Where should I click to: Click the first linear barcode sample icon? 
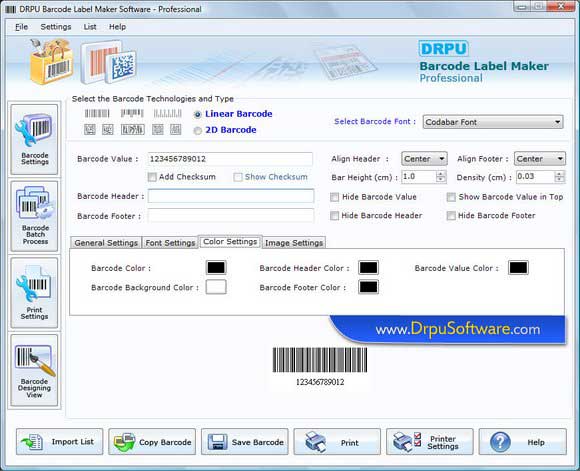97,113
